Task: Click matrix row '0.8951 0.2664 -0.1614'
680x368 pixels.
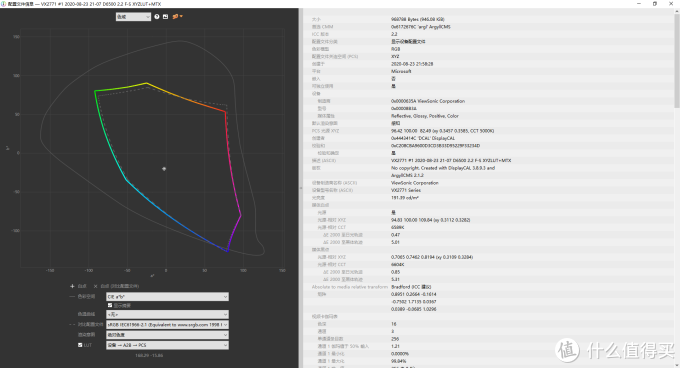Action: coord(414,294)
